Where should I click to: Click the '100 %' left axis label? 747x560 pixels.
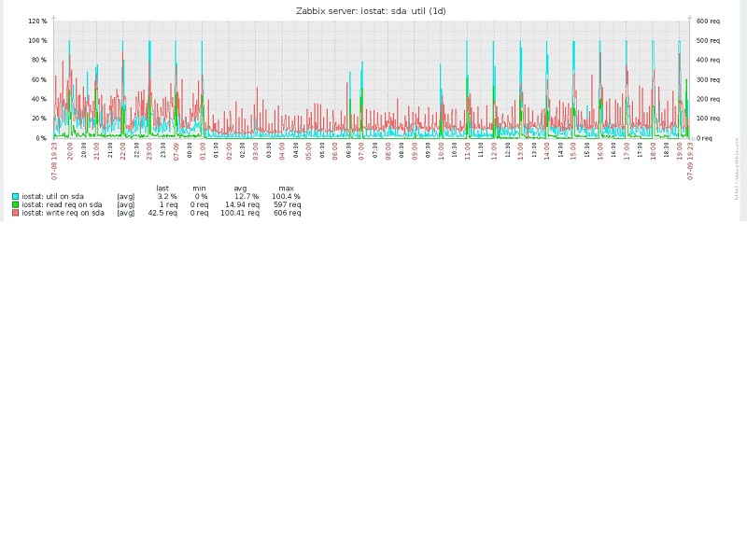37,40
